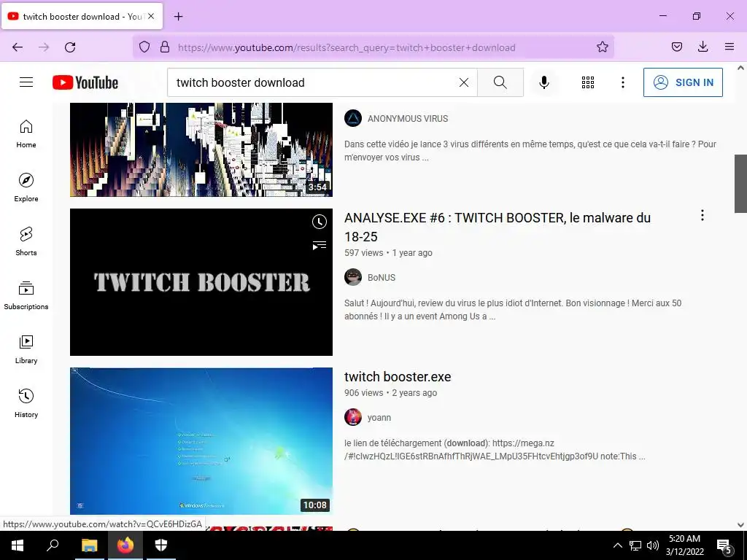The height and width of the screenshot is (560, 747).
Task: Open Library in sidebar
Action: [26, 349]
